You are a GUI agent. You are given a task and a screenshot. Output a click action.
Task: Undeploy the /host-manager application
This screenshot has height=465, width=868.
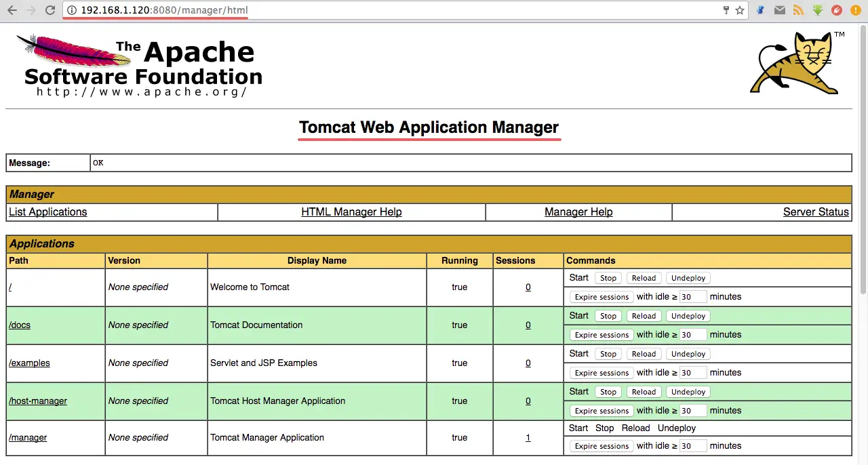click(688, 392)
